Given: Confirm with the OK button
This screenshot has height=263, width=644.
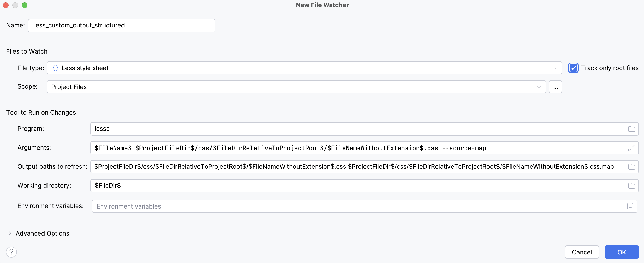Looking at the screenshot, I should (x=621, y=252).
